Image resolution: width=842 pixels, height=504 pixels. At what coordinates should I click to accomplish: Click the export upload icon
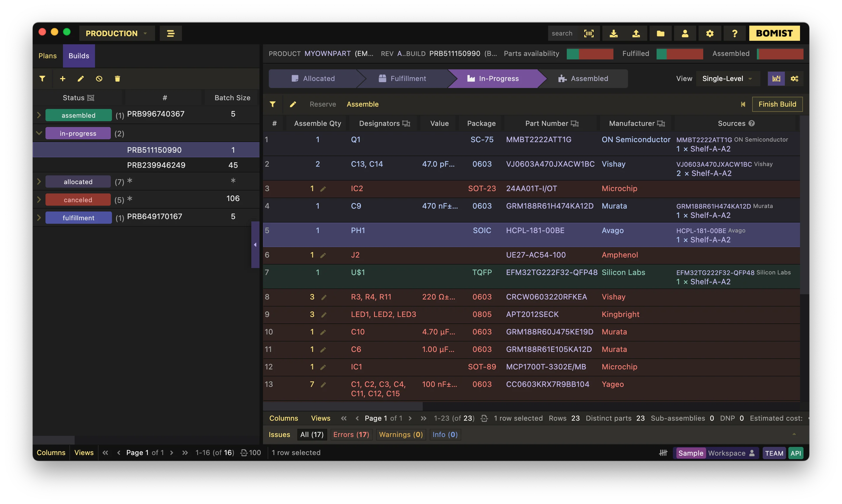(636, 33)
